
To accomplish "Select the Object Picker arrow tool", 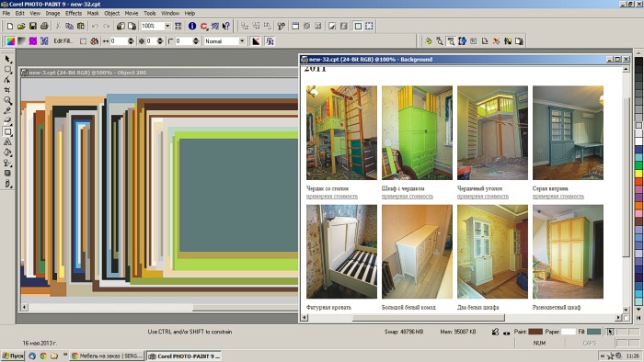I will pyautogui.click(x=7, y=60).
